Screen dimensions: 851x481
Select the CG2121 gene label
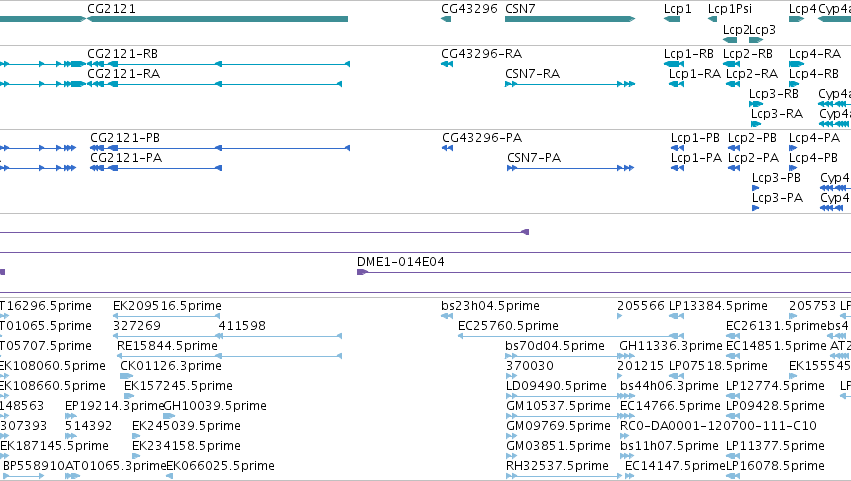(111, 9)
